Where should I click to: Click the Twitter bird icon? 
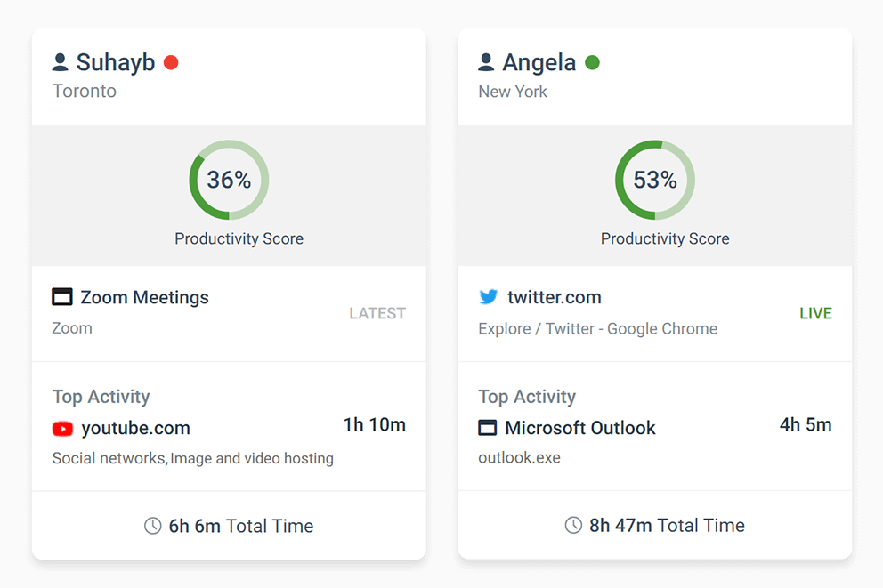point(488,297)
